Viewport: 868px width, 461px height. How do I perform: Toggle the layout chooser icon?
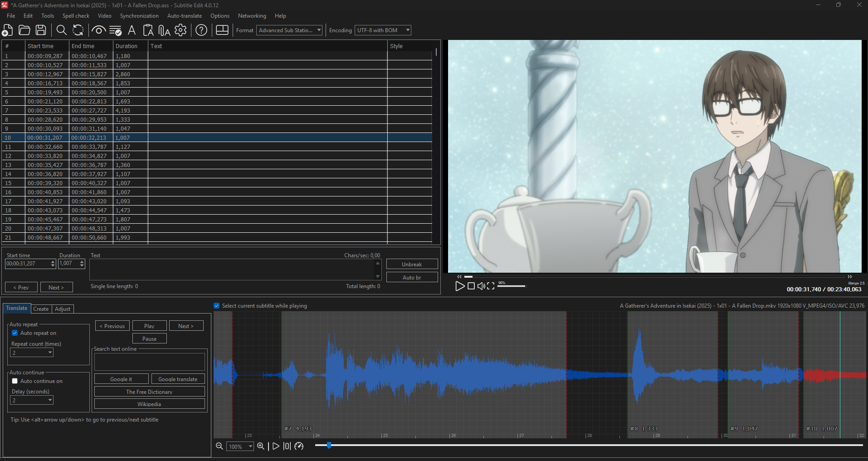222,30
